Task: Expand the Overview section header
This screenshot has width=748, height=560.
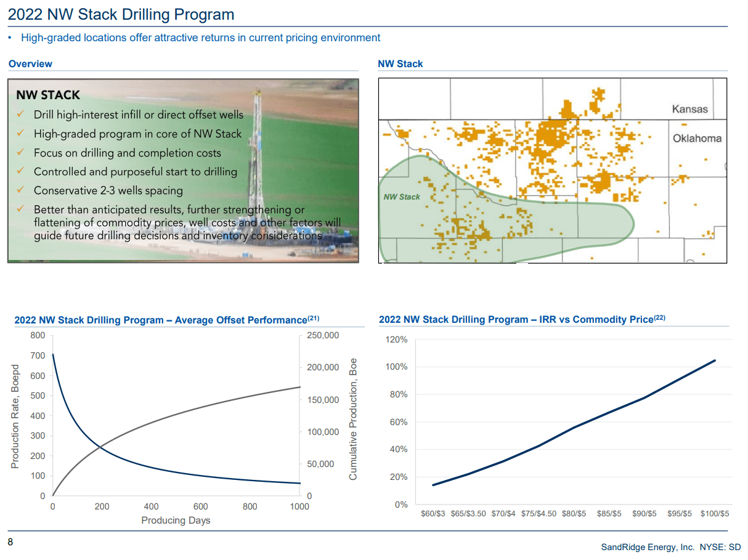Action: point(30,63)
